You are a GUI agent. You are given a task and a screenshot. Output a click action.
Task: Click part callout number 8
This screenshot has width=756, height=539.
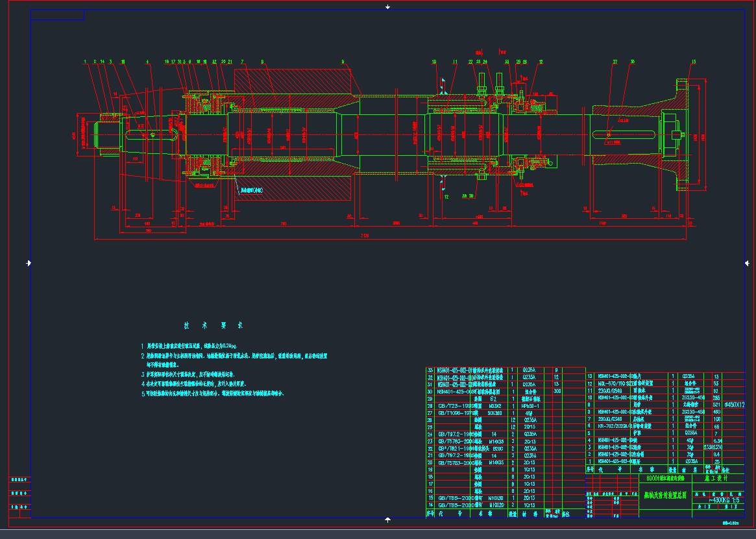[262, 62]
